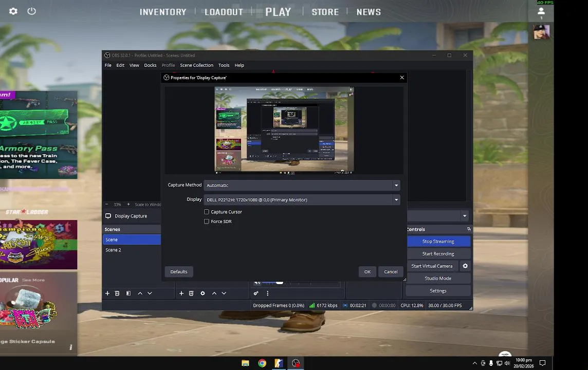The width and height of the screenshot is (588, 370).
Task: Zoom in preview with plus icon
Action: [x=128, y=205]
